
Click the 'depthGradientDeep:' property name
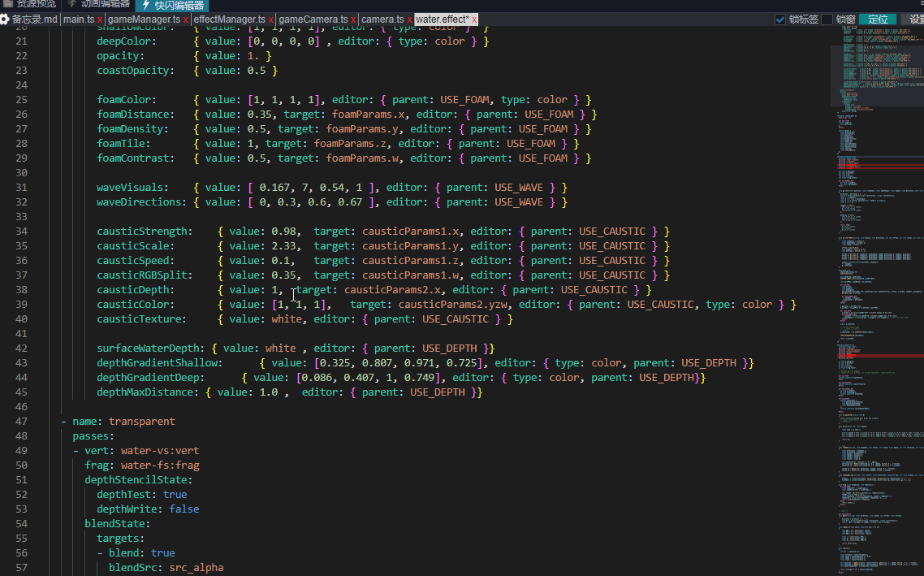tap(151, 377)
